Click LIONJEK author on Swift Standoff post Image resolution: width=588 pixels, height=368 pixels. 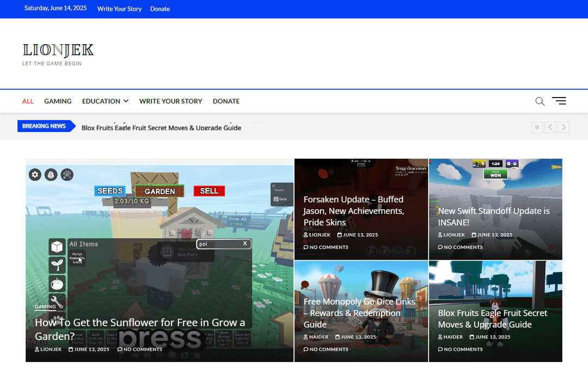451,234
